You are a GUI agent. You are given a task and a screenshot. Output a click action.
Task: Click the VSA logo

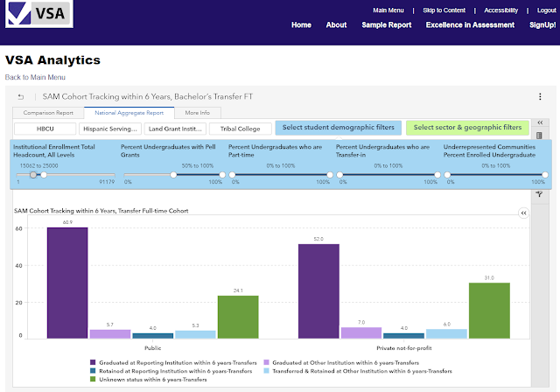pyautogui.click(x=39, y=14)
